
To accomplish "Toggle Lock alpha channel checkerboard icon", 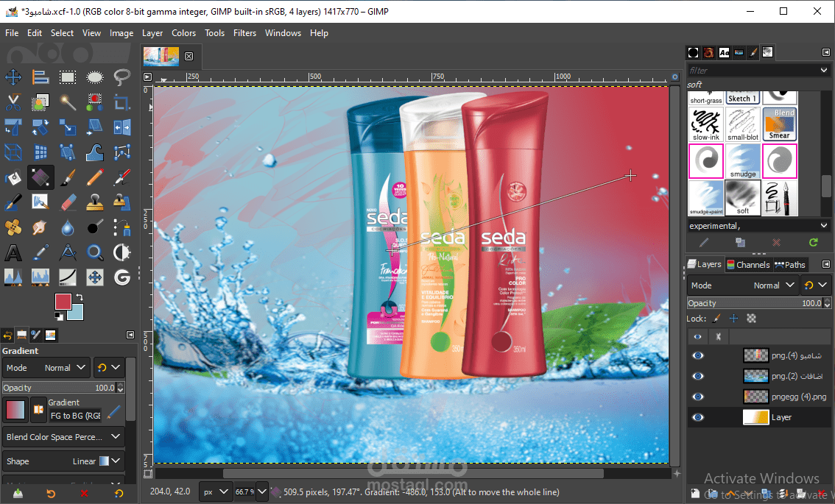I will [751, 319].
